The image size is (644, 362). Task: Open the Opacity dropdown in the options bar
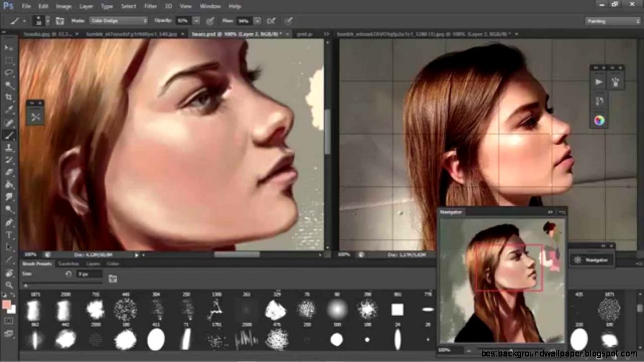pyautogui.click(x=196, y=20)
